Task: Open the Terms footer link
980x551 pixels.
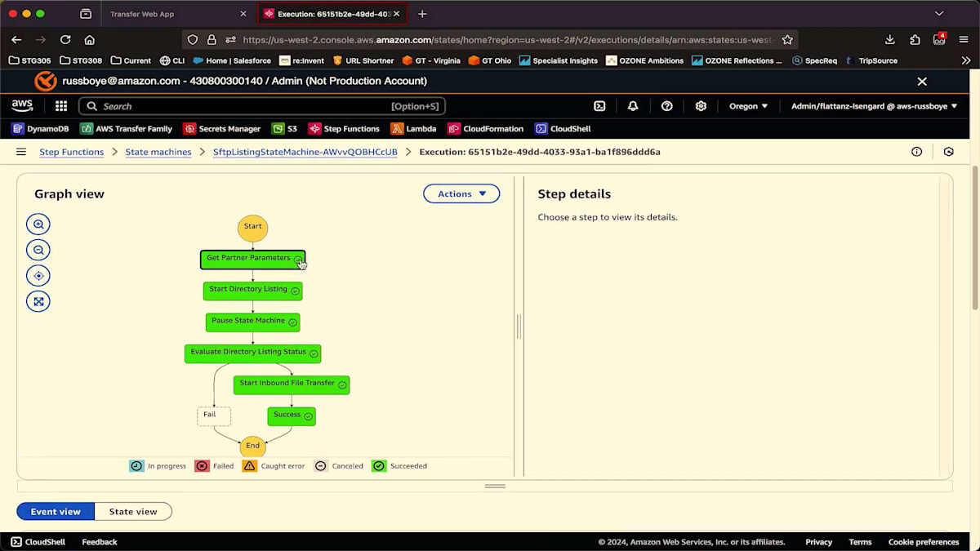Action: [860, 542]
